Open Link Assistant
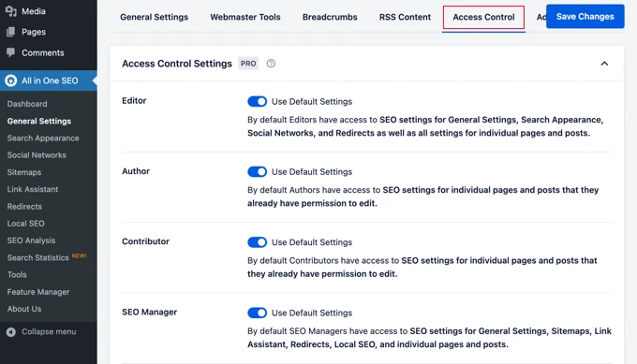637x364 pixels. [x=33, y=189]
